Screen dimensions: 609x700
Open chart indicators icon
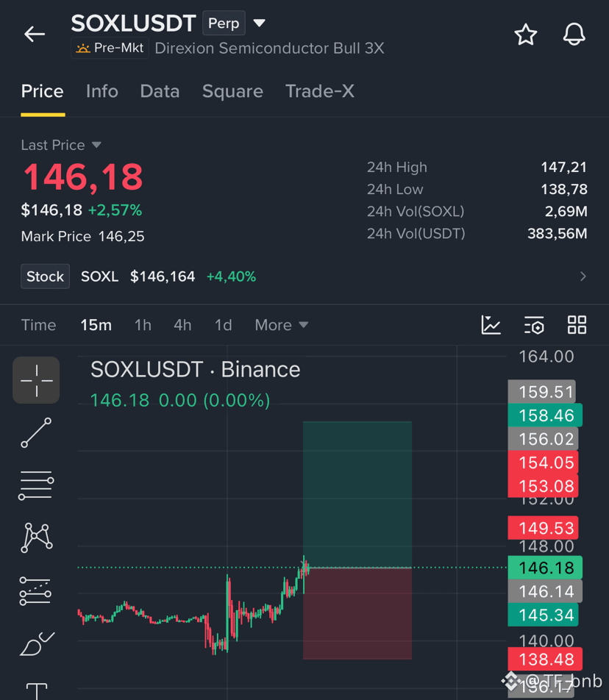click(x=491, y=324)
